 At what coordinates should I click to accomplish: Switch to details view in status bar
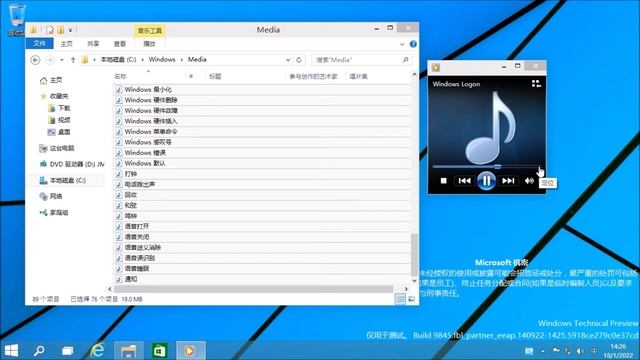pos(400,299)
